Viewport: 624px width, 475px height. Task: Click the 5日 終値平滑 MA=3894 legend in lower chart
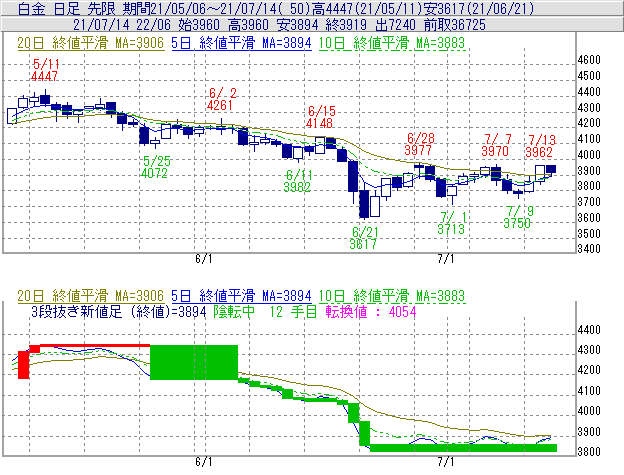241,296
